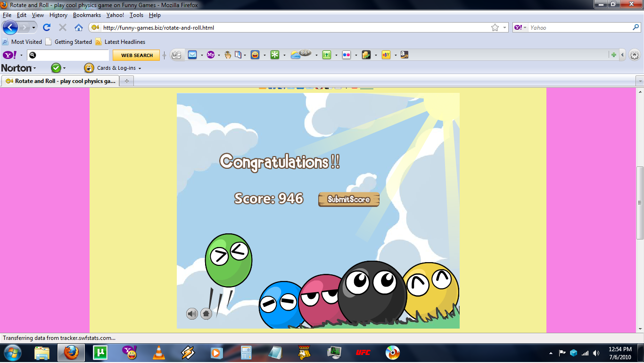644x363 pixels.
Task: Open the File menu
Action: click(x=7, y=15)
